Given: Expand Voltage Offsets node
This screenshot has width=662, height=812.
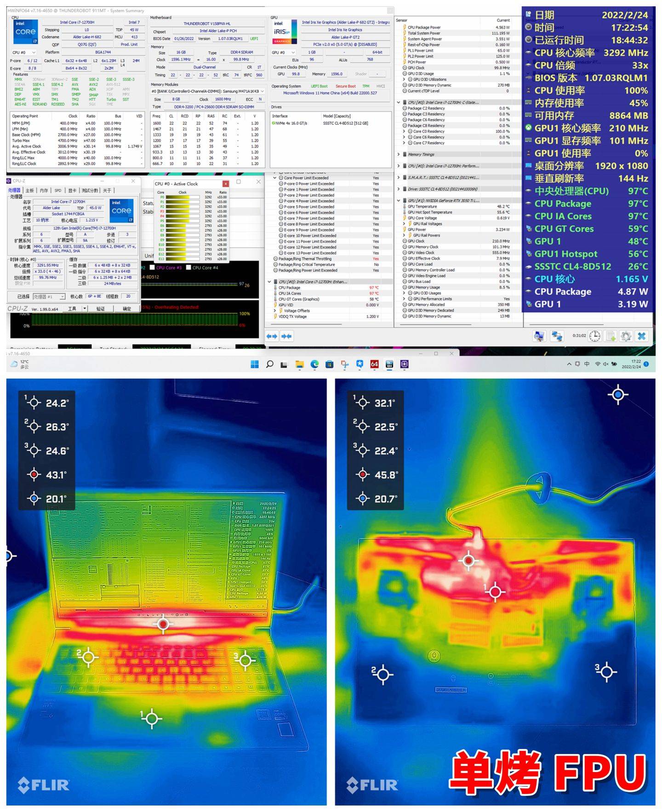Looking at the screenshot, I should click(275, 311).
